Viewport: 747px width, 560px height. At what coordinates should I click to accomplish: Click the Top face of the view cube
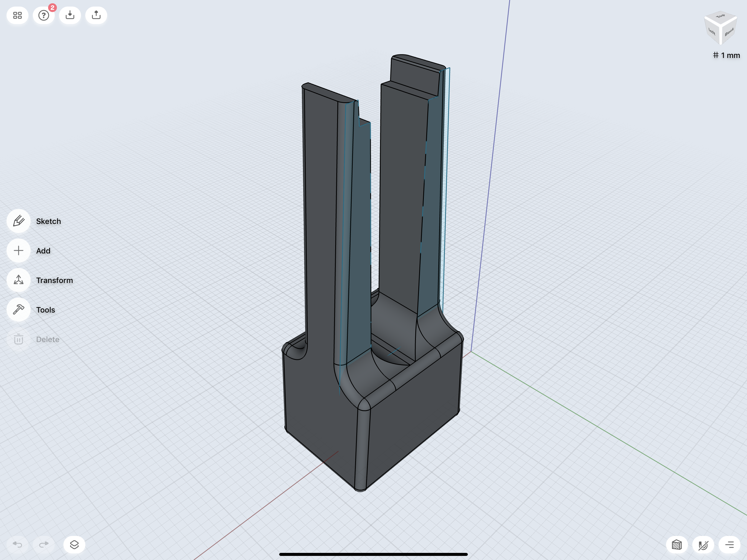pos(720,16)
